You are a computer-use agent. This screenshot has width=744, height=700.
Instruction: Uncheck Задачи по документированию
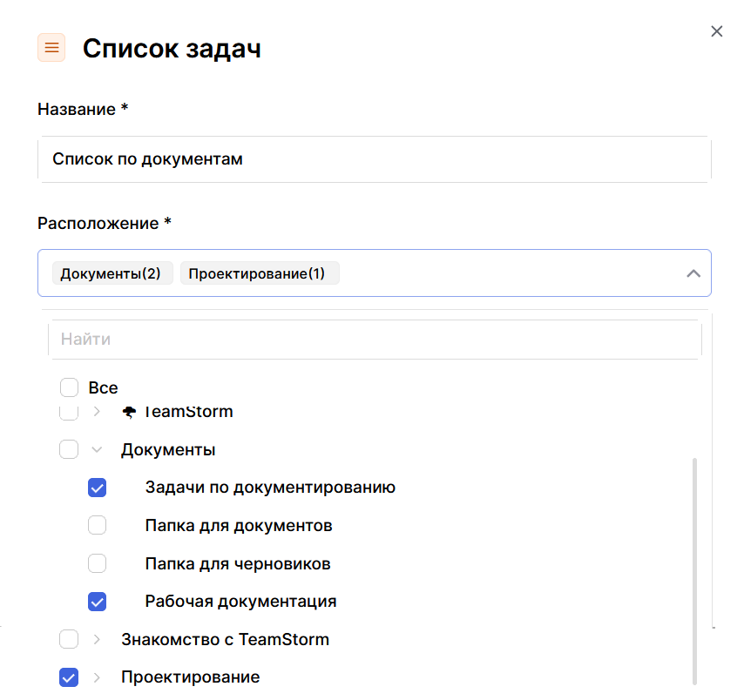point(98,488)
